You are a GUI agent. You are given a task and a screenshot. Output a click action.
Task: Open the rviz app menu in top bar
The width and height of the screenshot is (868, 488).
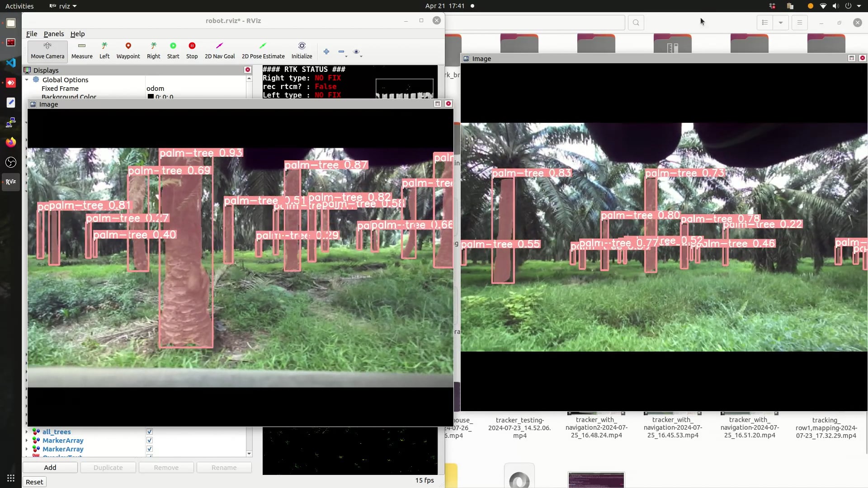63,6
